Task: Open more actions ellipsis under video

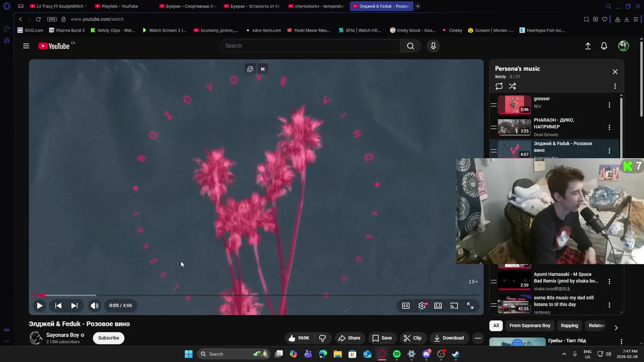Action: pos(478,338)
